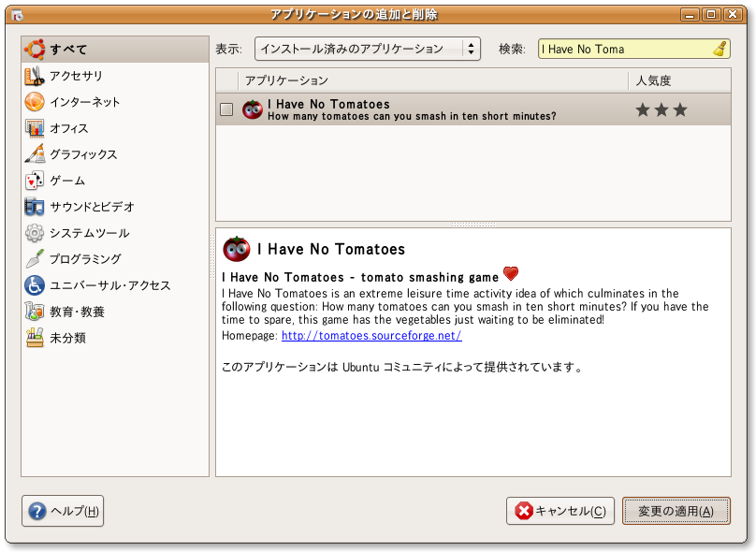This screenshot has width=756, height=552.
Task: Select the システムツール gear icon
Action: [35, 233]
